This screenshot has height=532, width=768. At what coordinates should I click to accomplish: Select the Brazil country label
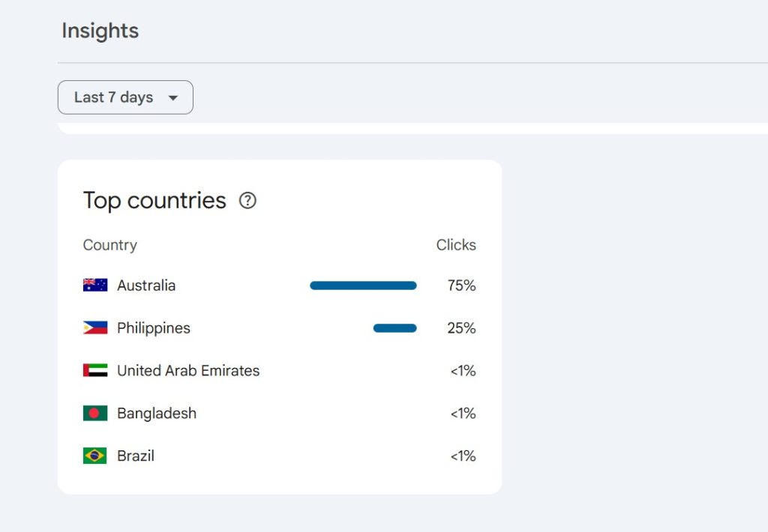pos(136,456)
